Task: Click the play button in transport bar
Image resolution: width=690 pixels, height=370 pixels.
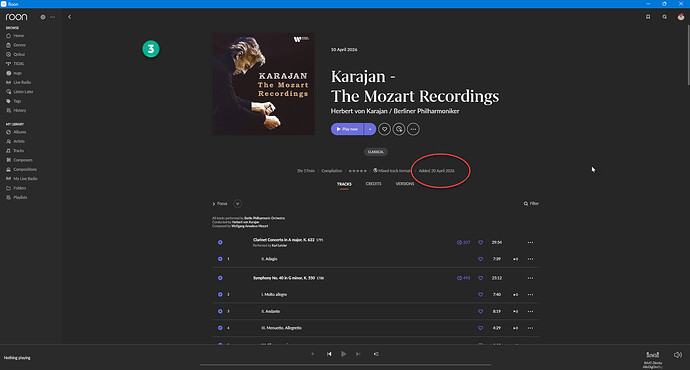Action: 344,354
